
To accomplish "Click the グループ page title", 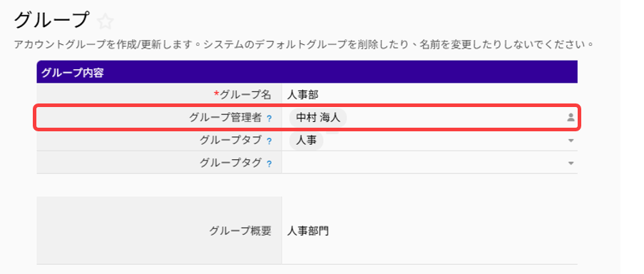I will click(x=51, y=21).
